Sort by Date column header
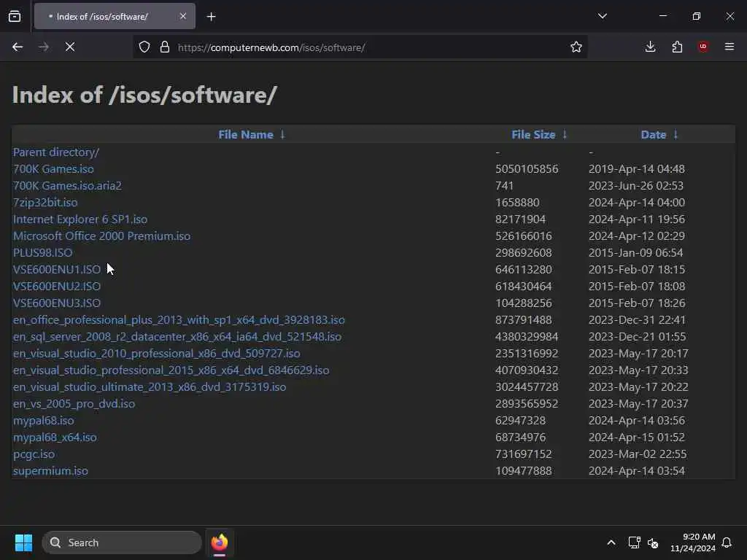The image size is (747, 560). click(653, 135)
